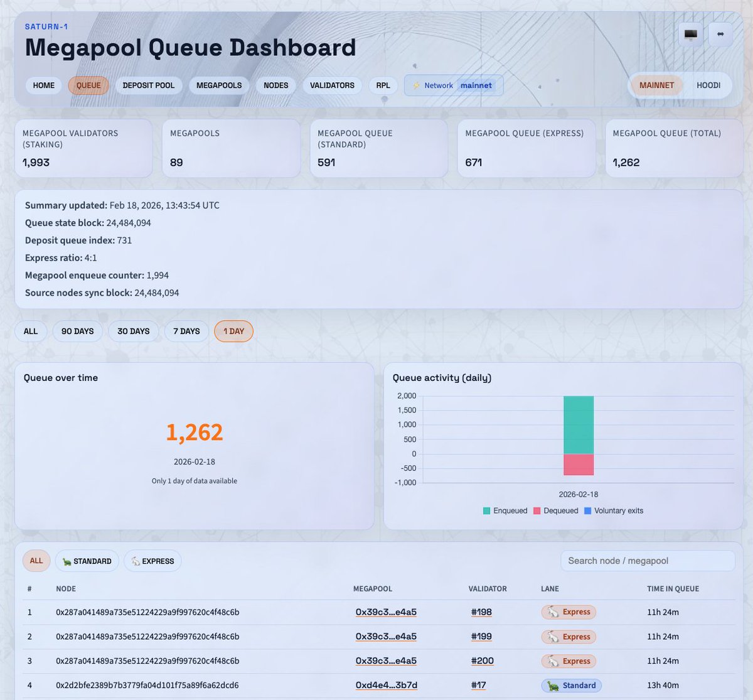Click the Megapool Queue (Total) 1,262 card
Image resolution: width=753 pixels, height=700 pixels.
tap(674, 148)
